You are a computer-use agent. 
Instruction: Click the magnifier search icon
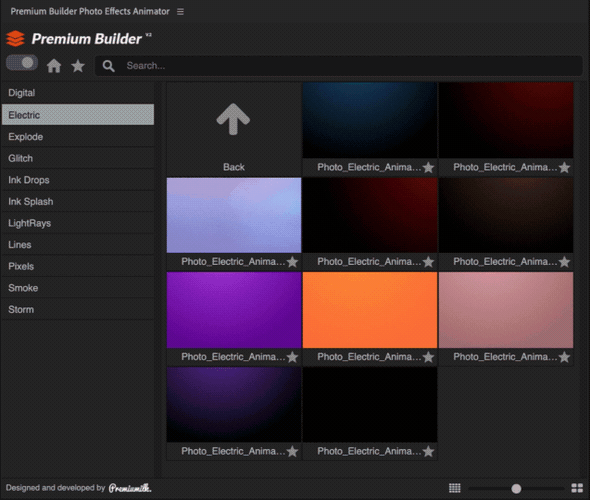pos(108,66)
